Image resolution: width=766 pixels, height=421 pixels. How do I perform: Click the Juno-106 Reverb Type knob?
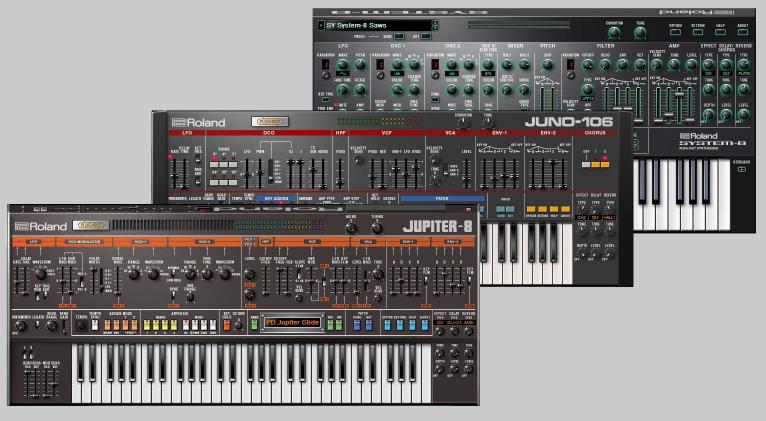click(x=609, y=208)
